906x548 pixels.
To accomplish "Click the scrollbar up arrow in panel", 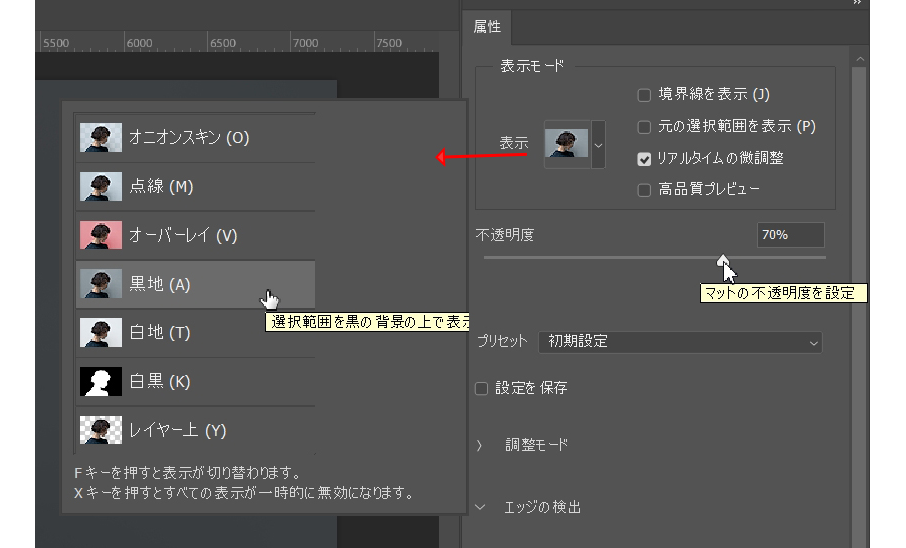I will coord(860,59).
